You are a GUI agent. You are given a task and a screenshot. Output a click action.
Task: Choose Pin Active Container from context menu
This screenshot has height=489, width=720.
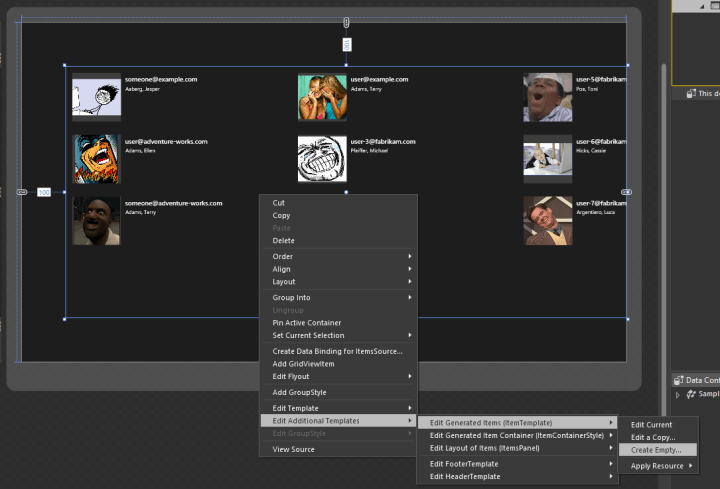[x=307, y=323]
